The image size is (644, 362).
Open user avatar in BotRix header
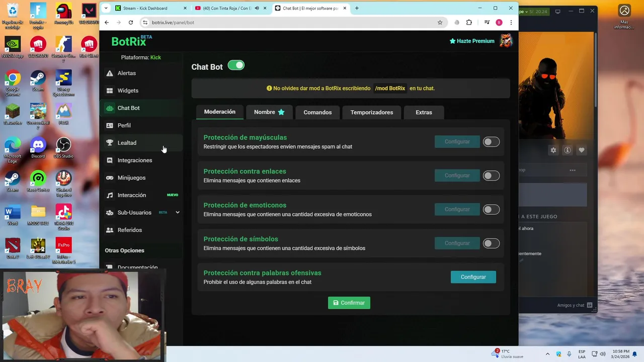[x=506, y=41]
